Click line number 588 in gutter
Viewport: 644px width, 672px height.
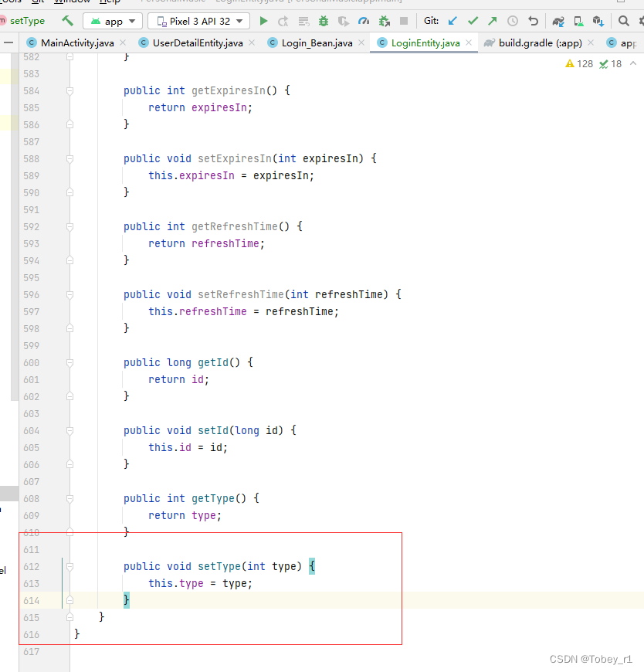(x=32, y=158)
